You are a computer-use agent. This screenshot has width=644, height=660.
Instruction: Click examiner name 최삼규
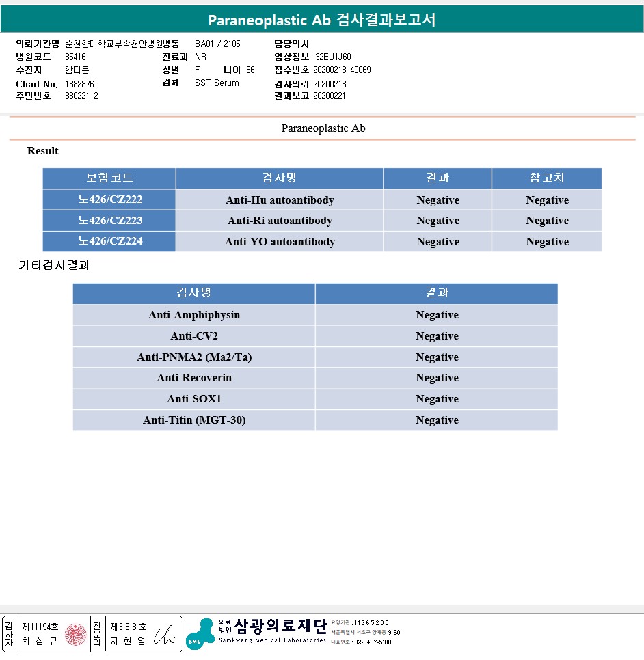pos(40,641)
